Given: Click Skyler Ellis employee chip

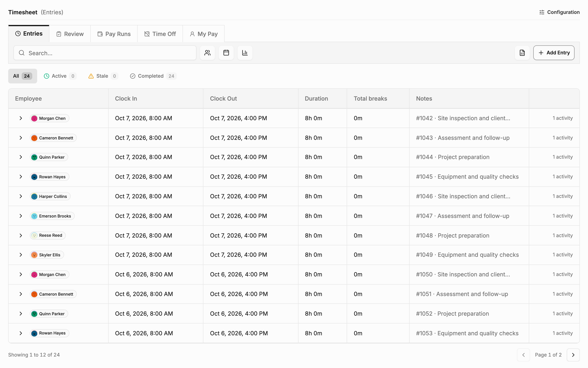Looking at the screenshot, I should pyautogui.click(x=47, y=255).
